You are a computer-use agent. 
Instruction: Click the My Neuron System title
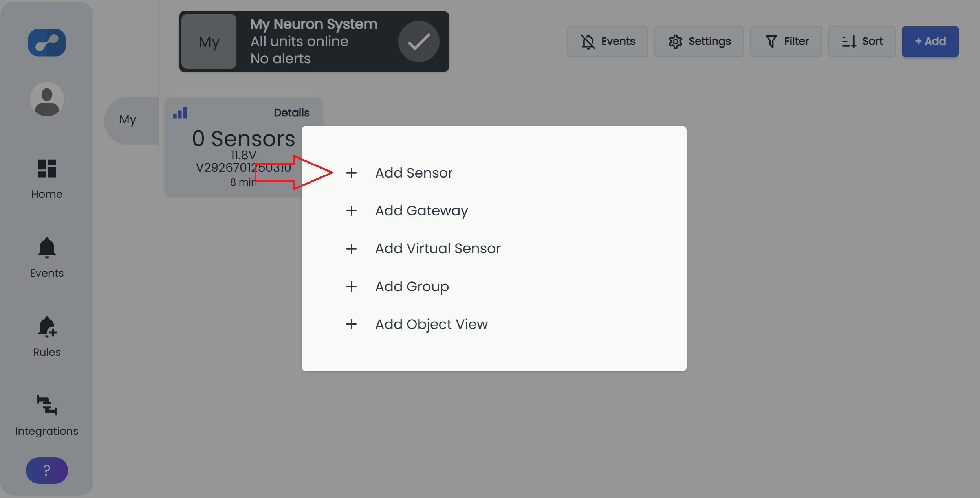coord(314,24)
